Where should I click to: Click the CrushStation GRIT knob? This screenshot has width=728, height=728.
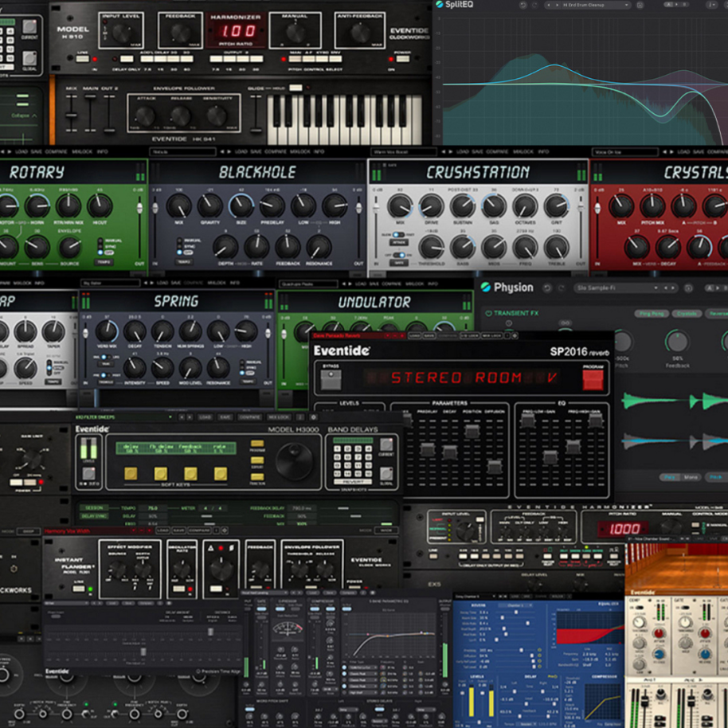(x=556, y=206)
